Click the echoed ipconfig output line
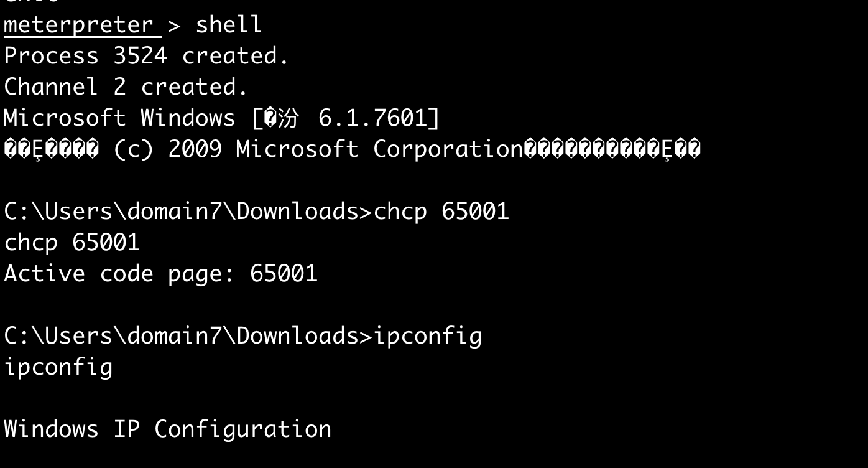868x468 pixels. point(58,367)
